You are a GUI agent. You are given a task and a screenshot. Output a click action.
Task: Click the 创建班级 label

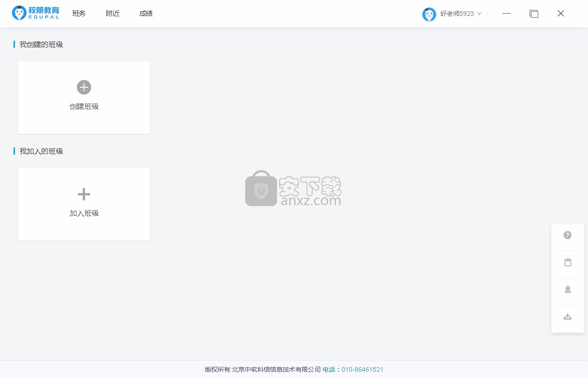click(84, 107)
